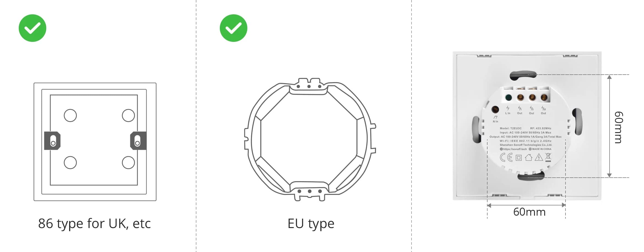Click the N In terminal hole
Screen dimensions: 644x252
coord(495,109)
